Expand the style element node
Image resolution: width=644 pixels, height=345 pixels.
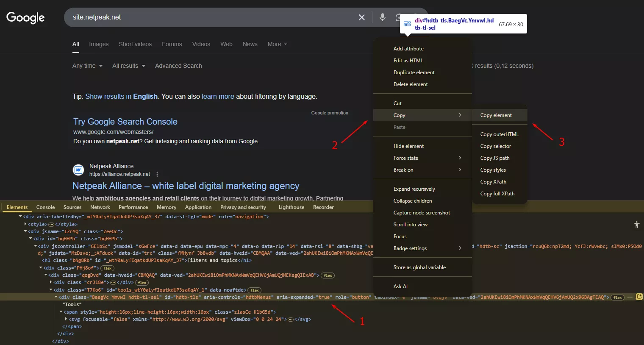(x=25, y=224)
